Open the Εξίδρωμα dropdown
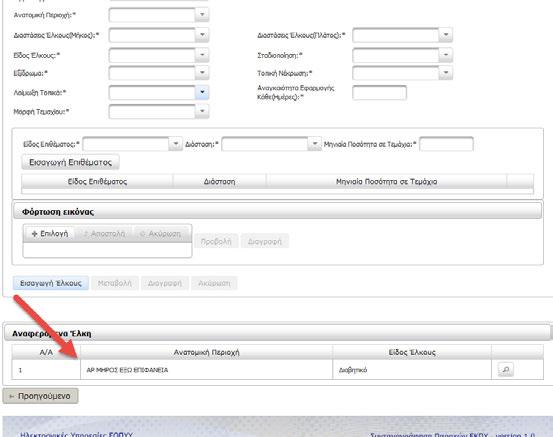The image size is (553, 437). click(x=202, y=73)
